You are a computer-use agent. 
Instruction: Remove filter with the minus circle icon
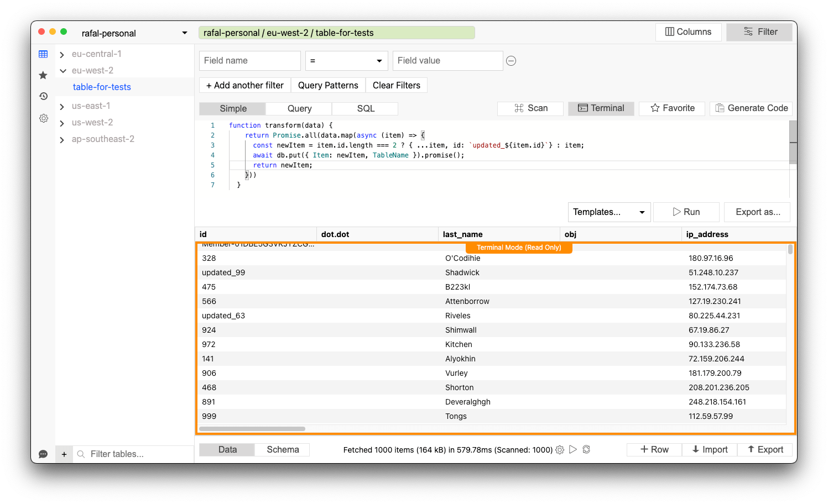pyautogui.click(x=511, y=61)
